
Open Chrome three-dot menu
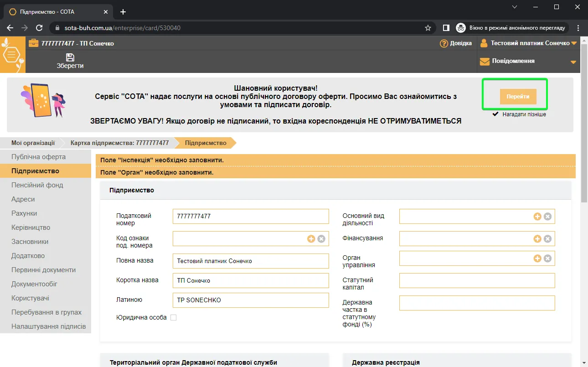(578, 28)
